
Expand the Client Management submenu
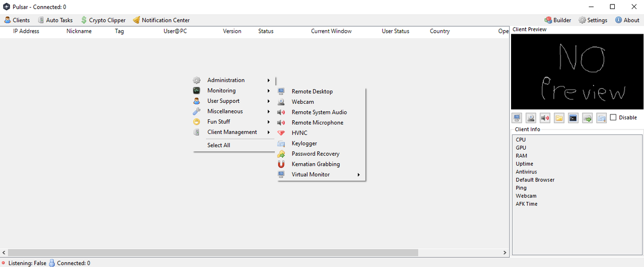click(x=234, y=132)
